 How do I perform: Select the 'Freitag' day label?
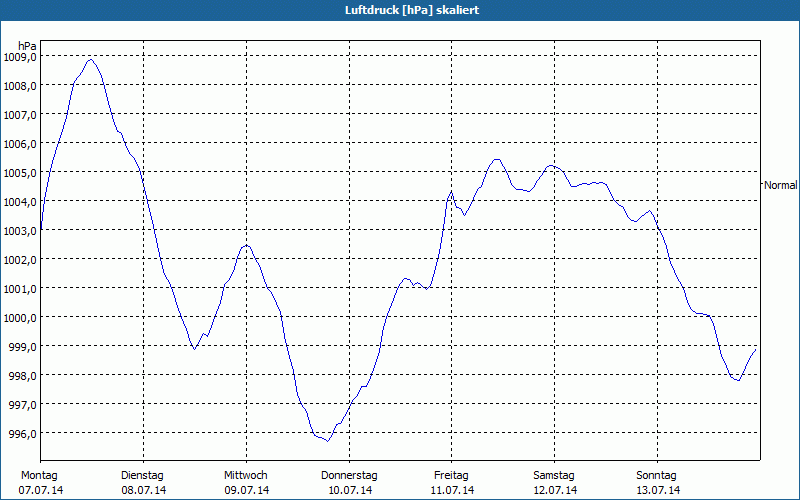tap(452, 476)
